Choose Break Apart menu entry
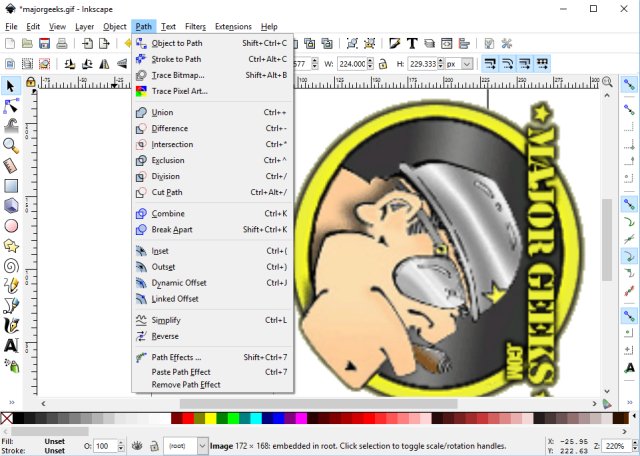 coord(212,229)
